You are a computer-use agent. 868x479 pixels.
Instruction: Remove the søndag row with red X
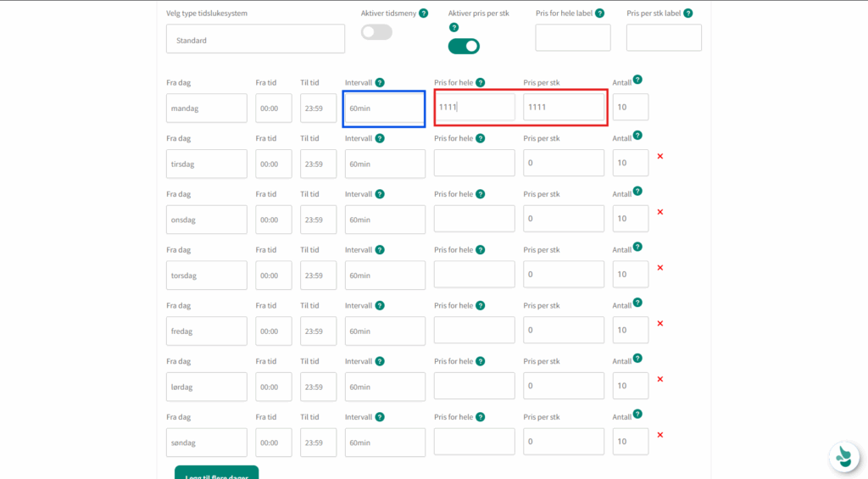click(660, 435)
